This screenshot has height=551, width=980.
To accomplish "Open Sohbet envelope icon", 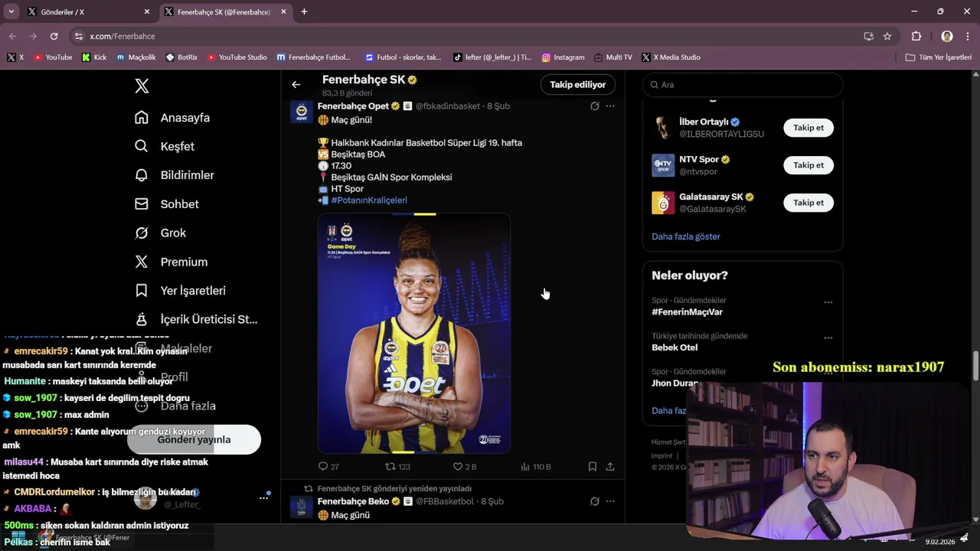I will [142, 204].
